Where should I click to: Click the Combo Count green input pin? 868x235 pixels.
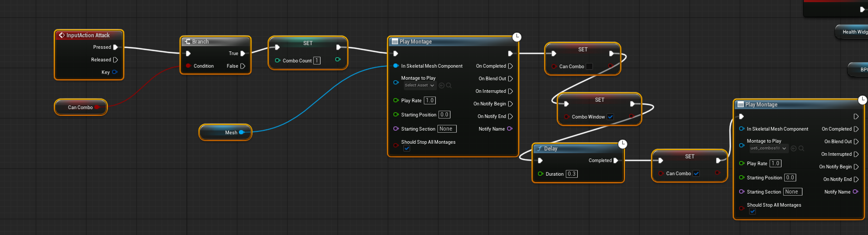pos(278,61)
